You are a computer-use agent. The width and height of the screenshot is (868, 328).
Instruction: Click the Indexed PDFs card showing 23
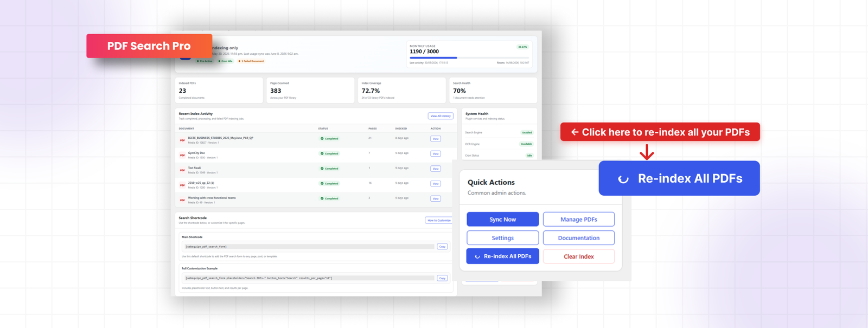coord(219,91)
